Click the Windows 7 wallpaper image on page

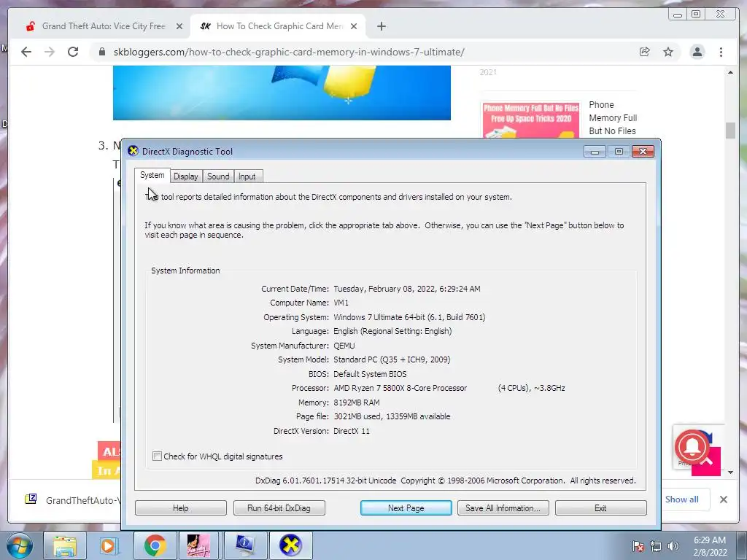[282, 93]
